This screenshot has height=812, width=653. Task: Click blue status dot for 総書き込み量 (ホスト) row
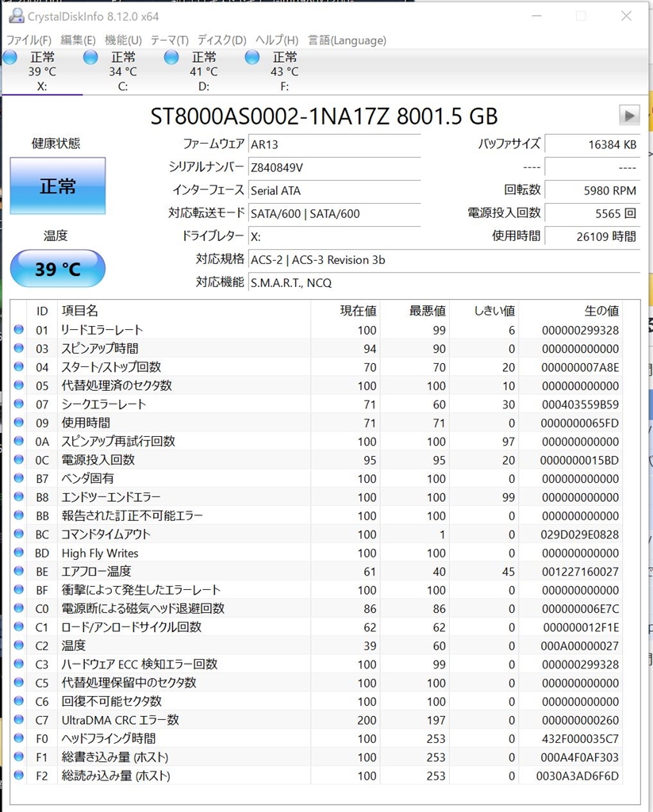(x=19, y=756)
